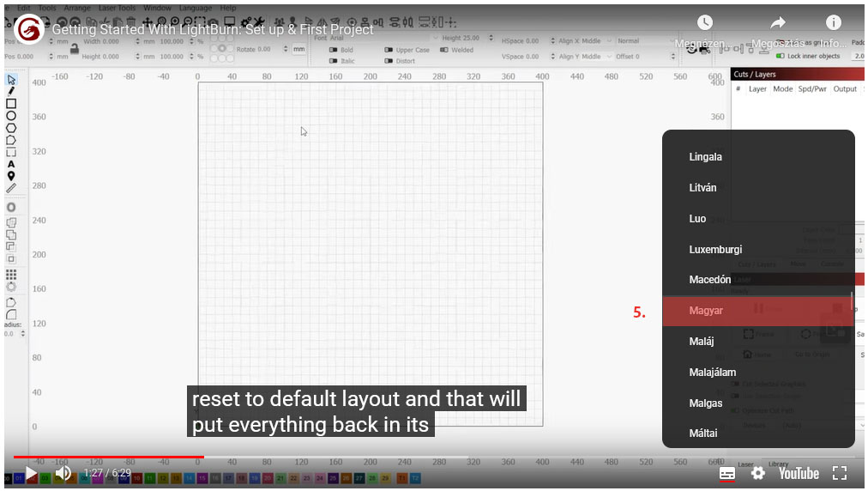Open the LightBurn channel logo
This screenshot has height=491, width=868.
pos(29,28)
